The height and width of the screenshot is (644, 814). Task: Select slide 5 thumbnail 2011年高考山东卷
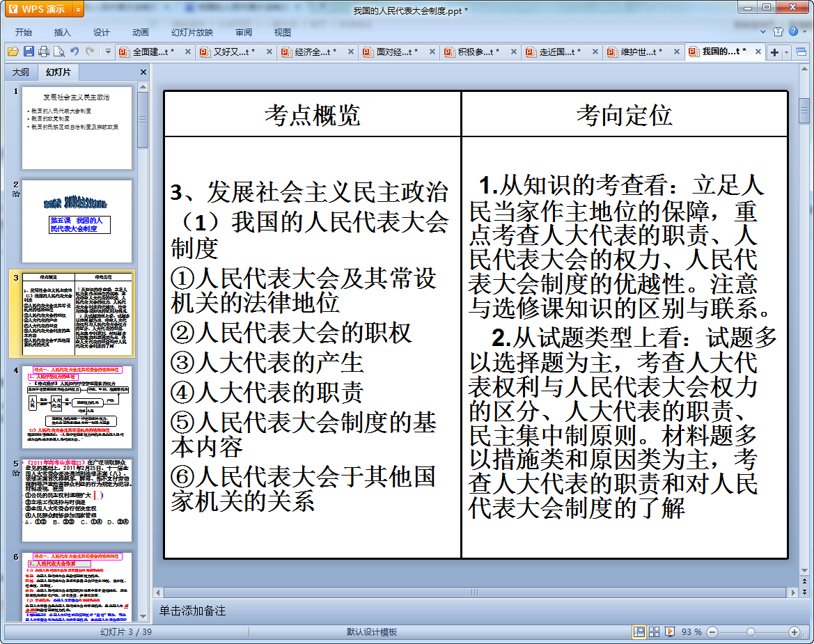click(x=77, y=501)
